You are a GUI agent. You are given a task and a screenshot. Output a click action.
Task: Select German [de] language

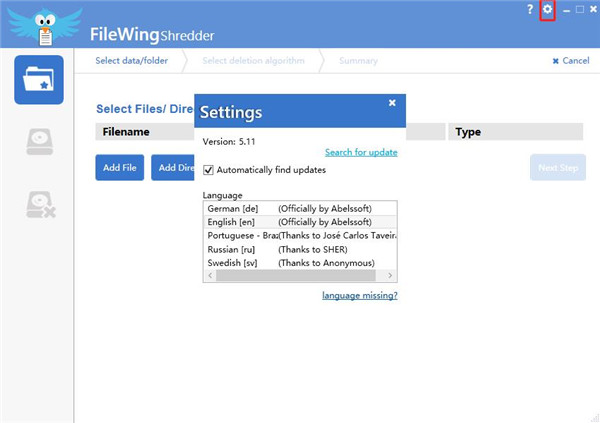(x=300, y=208)
